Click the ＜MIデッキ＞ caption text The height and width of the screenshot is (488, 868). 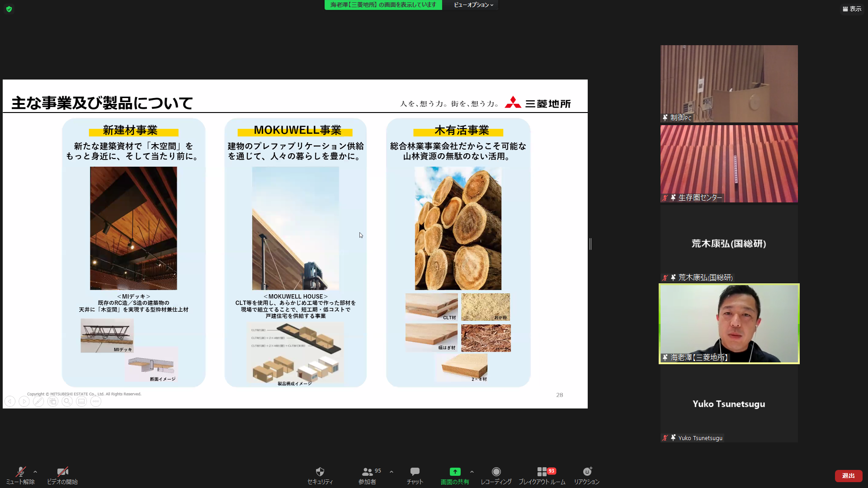(133, 296)
